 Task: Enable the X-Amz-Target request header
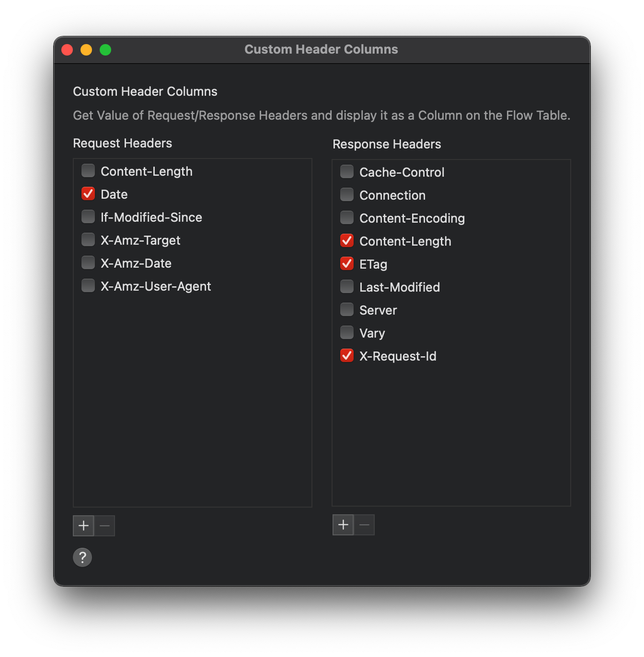pyautogui.click(x=88, y=239)
